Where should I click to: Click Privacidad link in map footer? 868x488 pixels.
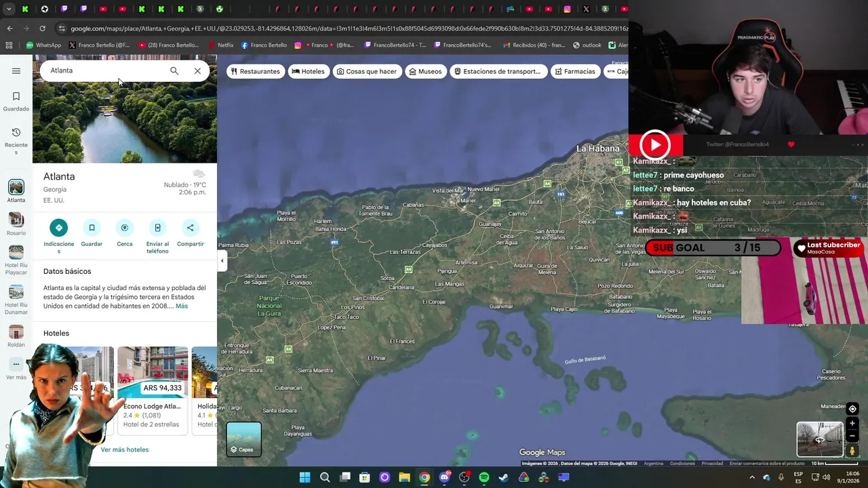point(712,464)
